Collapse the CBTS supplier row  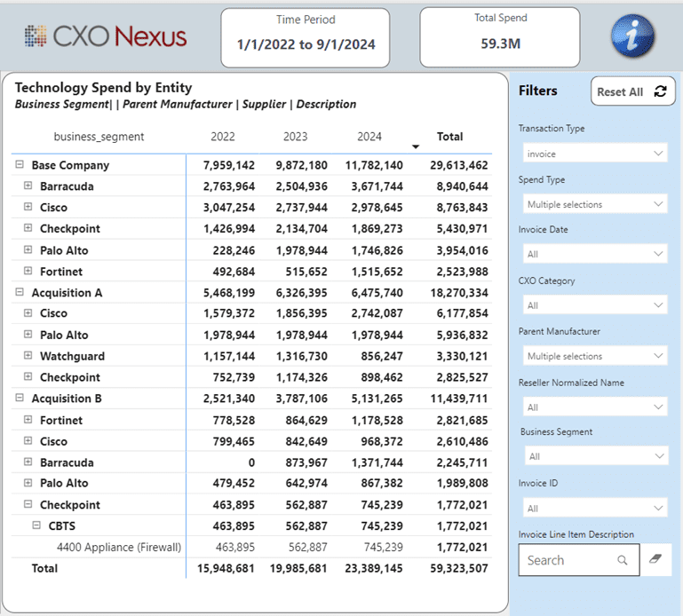(x=36, y=525)
